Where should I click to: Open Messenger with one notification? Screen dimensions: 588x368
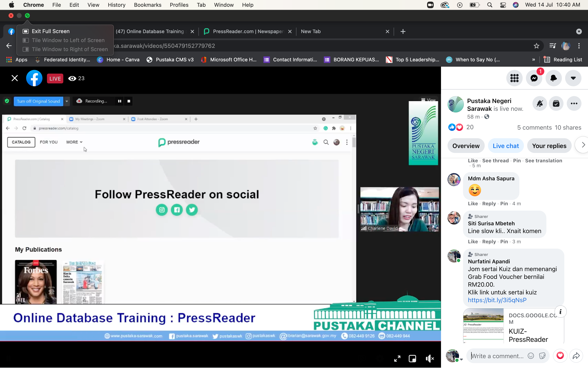[x=534, y=78]
